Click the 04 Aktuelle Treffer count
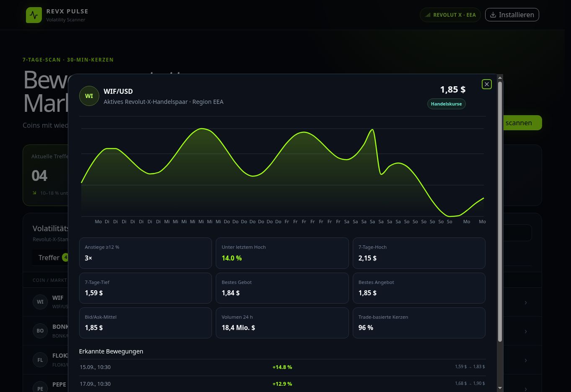Viewport: 571px width, 392px height. tap(39, 175)
